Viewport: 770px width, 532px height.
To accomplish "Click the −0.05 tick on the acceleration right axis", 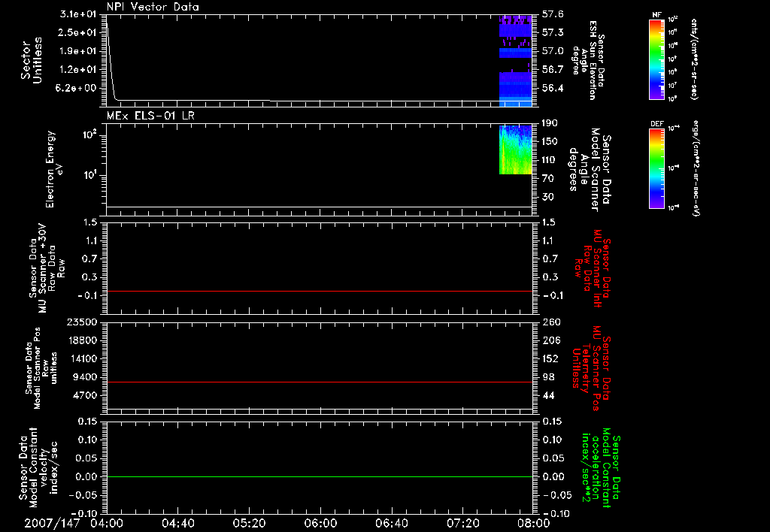I will [x=557, y=495].
